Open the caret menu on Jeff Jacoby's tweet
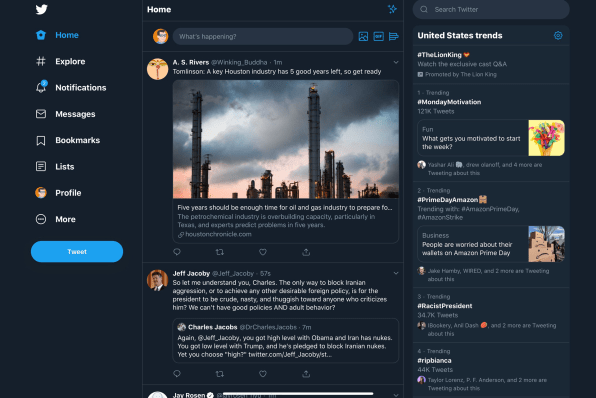Image resolution: width=596 pixels, height=398 pixels. pyautogui.click(x=396, y=273)
